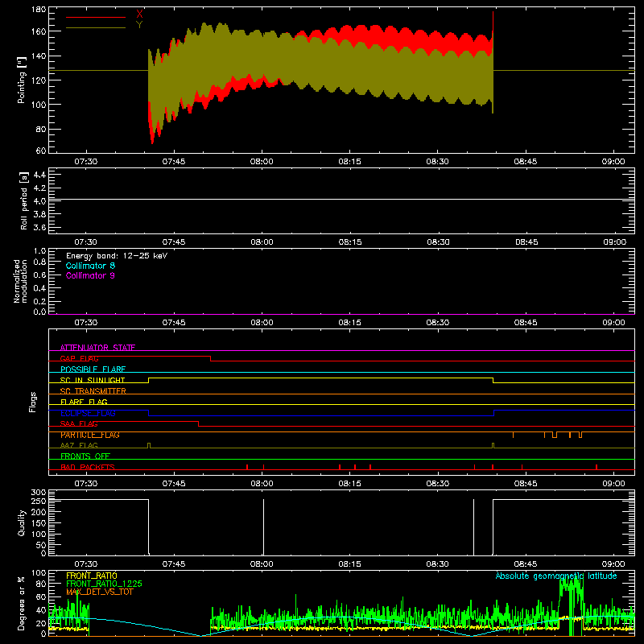The width and height of the screenshot is (644, 644).
Task: Click the yellow FRONT_RATIO legend entry
Action: tap(92, 576)
